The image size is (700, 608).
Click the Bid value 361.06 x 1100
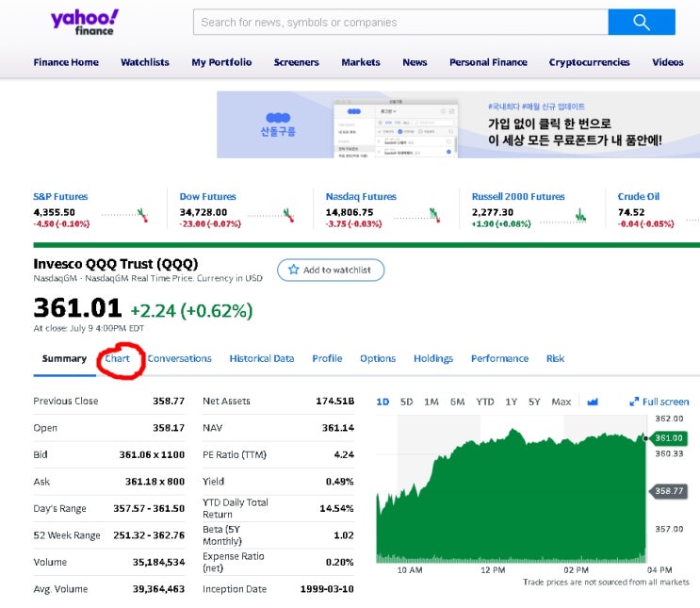coord(152,454)
